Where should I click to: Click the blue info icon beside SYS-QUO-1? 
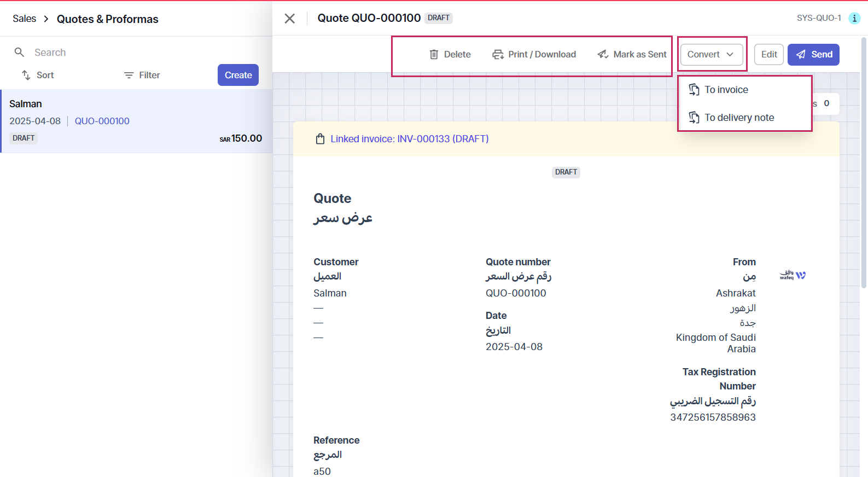(854, 18)
